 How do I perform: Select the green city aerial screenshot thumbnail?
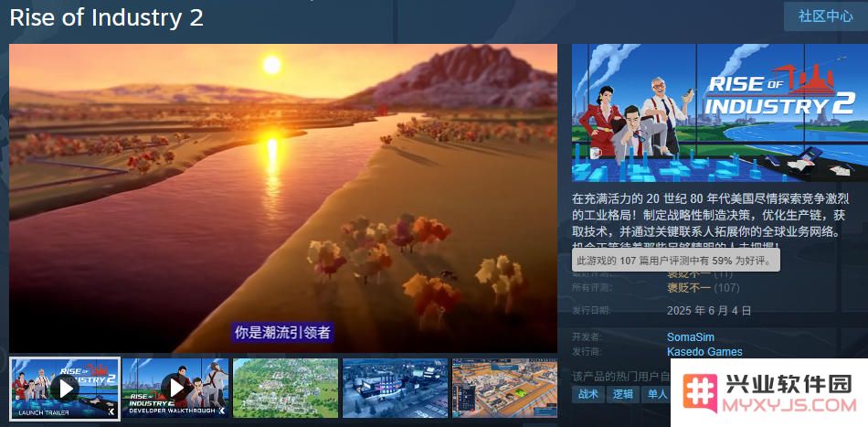285,389
